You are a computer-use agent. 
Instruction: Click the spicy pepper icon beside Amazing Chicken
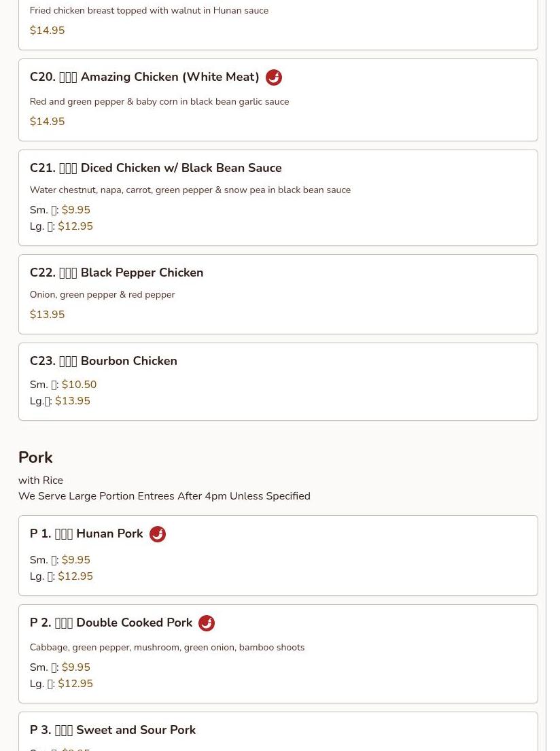[274, 77]
